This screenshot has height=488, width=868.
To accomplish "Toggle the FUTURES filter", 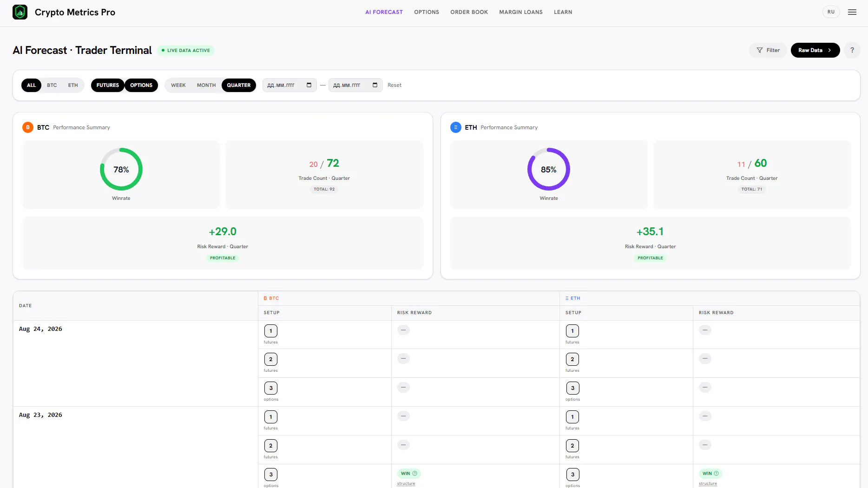I will (x=108, y=85).
